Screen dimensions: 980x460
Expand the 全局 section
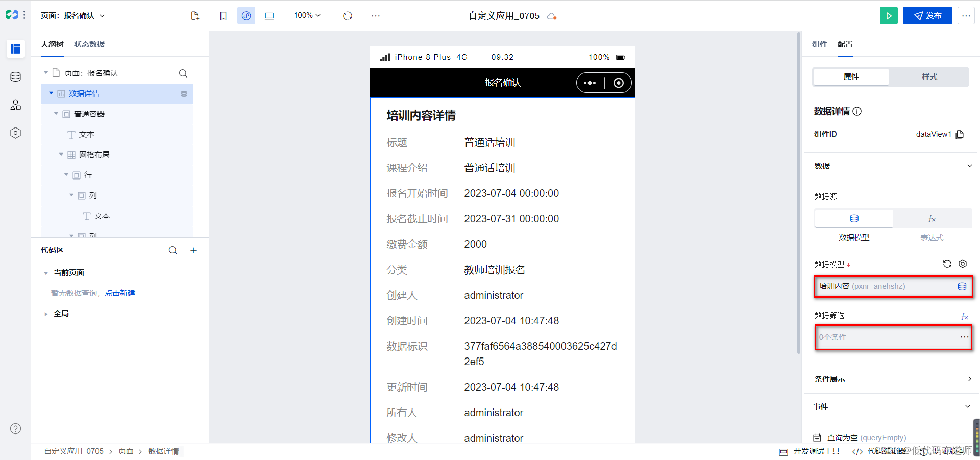(x=46, y=314)
